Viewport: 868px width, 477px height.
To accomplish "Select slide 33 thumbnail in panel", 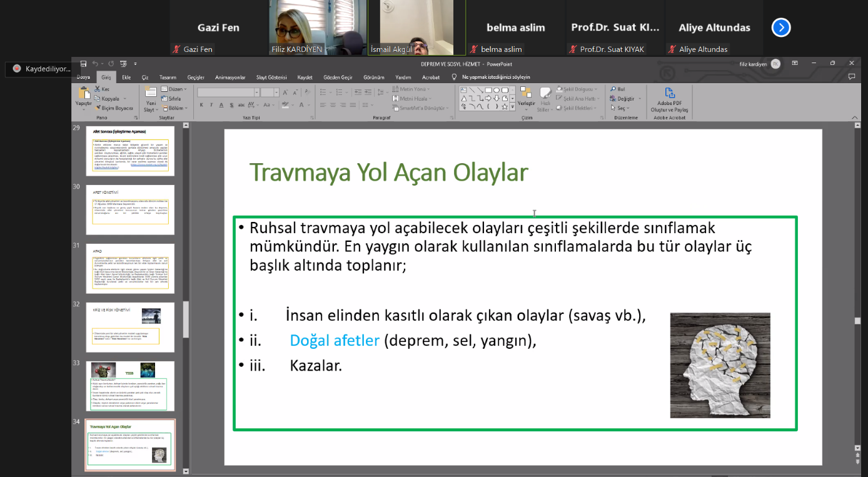I will pos(130,385).
